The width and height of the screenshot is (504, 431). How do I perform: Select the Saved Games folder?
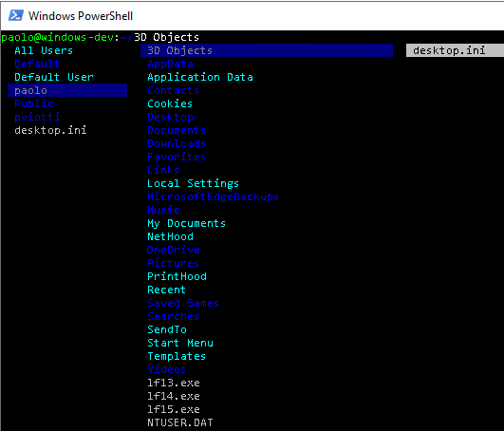pyautogui.click(x=183, y=303)
